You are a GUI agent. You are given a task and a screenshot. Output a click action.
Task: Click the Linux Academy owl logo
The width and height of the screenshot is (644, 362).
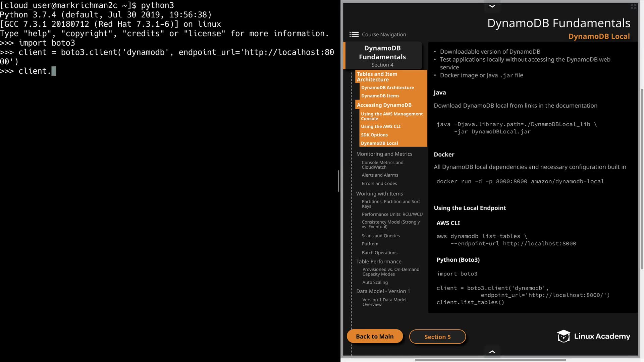[563, 336]
